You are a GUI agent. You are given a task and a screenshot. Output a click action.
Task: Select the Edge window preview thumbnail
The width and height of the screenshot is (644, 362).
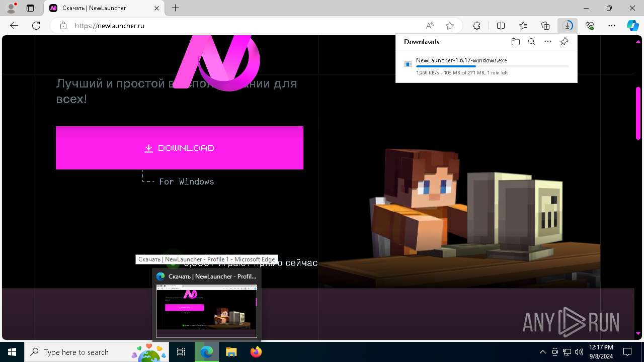click(207, 311)
